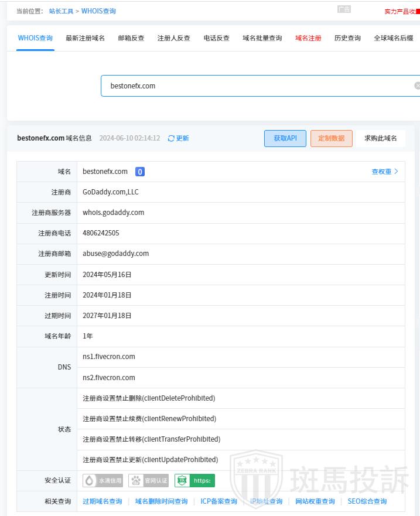Clear the domain search field
Screen dimensions: 420x516
click(417, 86)
